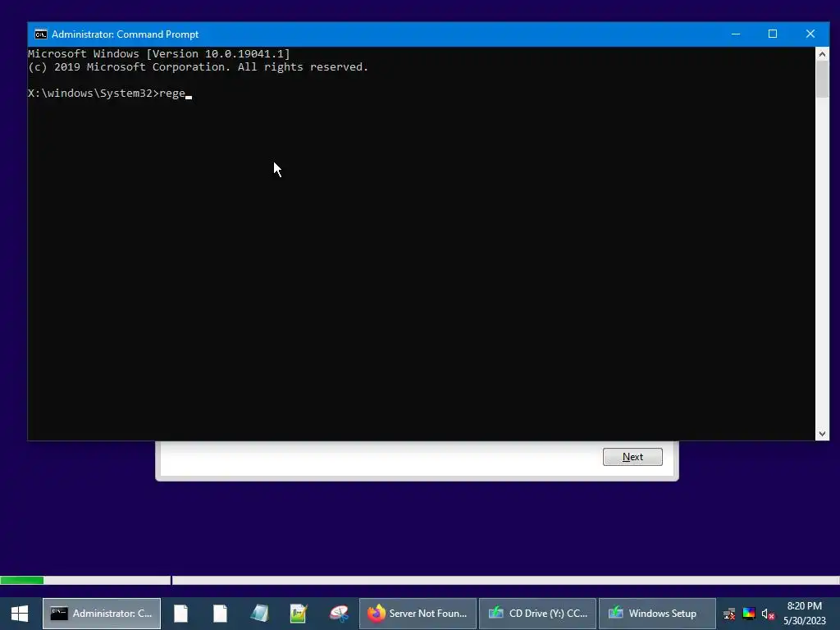Click the Command Prompt scrollbar thumb
Viewport: 840px width, 630px height.
[x=822, y=80]
